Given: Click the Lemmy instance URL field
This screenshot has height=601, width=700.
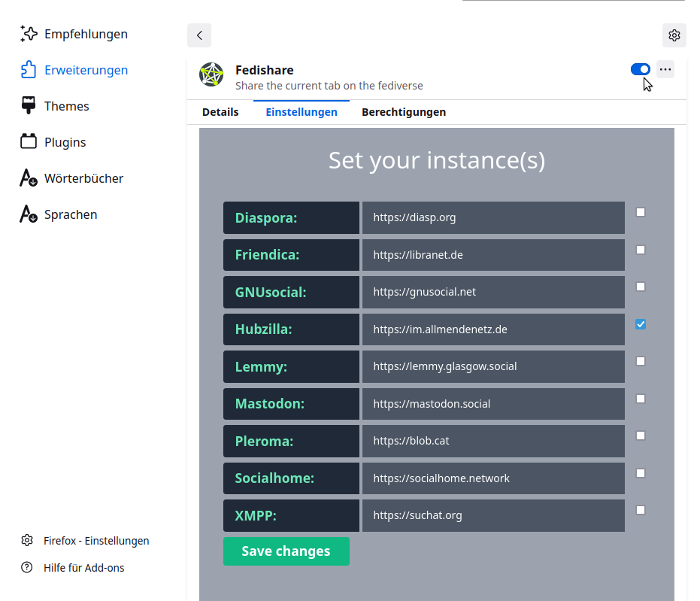Looking at the screenshot, I should pos(493,366).
